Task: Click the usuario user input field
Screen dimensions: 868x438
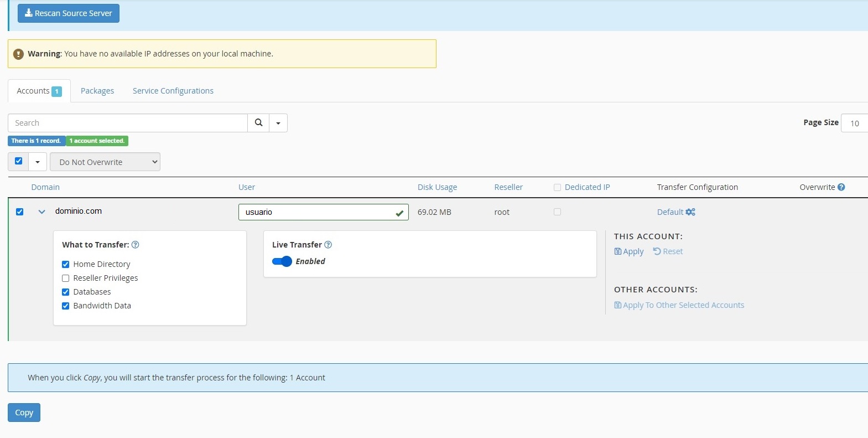Action: point(324,212)
